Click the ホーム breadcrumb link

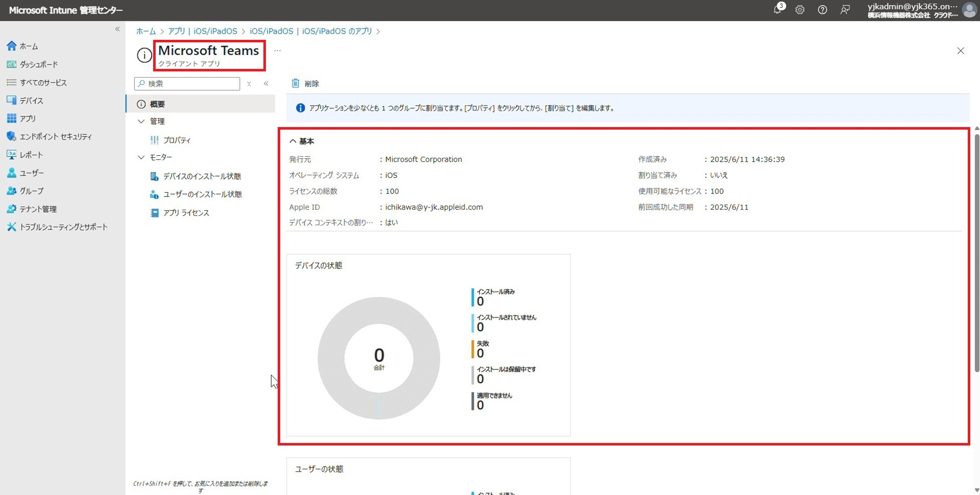coord(145,31)
